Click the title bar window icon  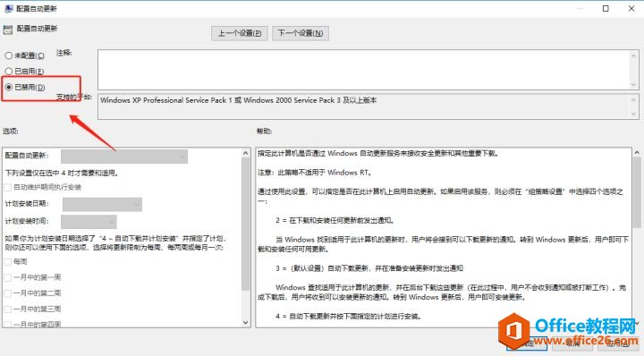9,8
